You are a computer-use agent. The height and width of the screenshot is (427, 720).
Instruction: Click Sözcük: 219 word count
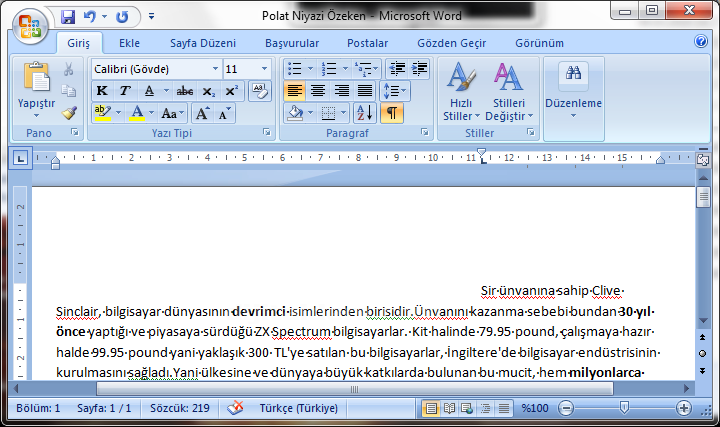pos(180,408)
